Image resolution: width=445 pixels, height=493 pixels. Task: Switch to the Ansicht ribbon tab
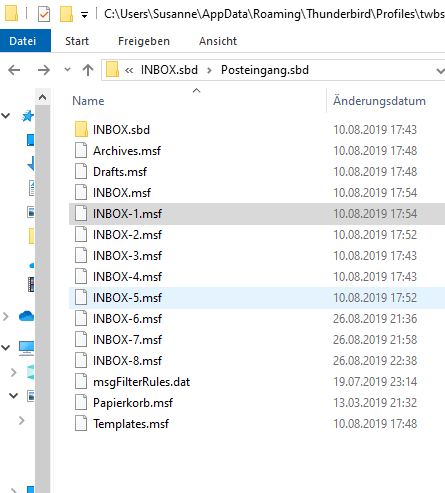(x=218, y=41)
